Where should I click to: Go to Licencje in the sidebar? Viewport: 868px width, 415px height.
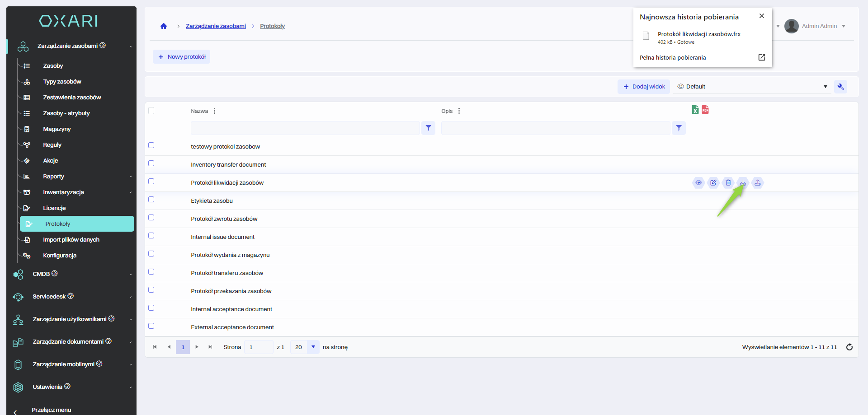[x=54, y=208]
